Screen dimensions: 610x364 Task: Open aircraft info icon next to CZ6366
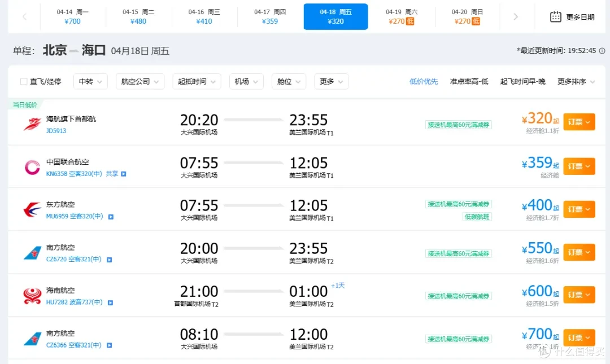pos(110,345)
